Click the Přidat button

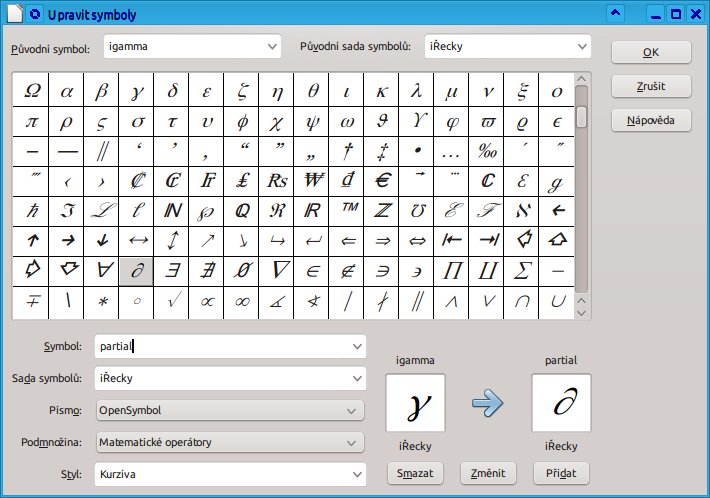(561, 474)
